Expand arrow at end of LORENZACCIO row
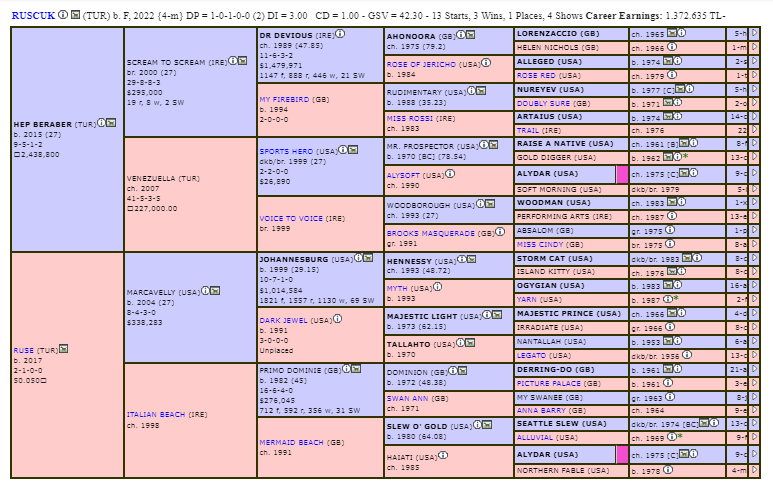Screen dimensions: 773x485 click(x=754, y=33)
